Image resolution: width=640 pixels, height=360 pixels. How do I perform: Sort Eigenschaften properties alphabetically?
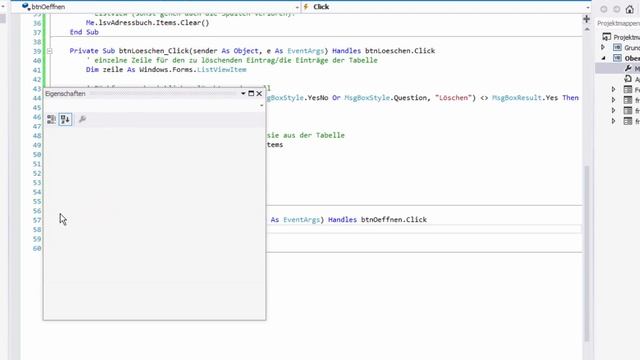click(65, 119)
